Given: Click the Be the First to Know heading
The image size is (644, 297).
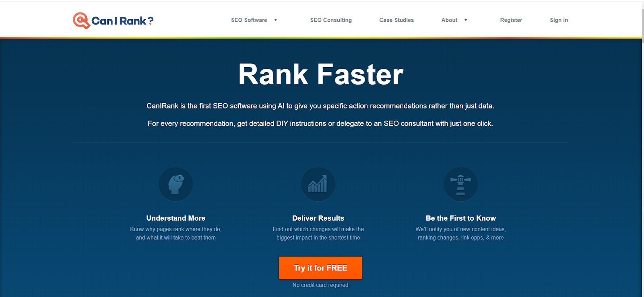Looking at the screenshot, I should point(461,218).
